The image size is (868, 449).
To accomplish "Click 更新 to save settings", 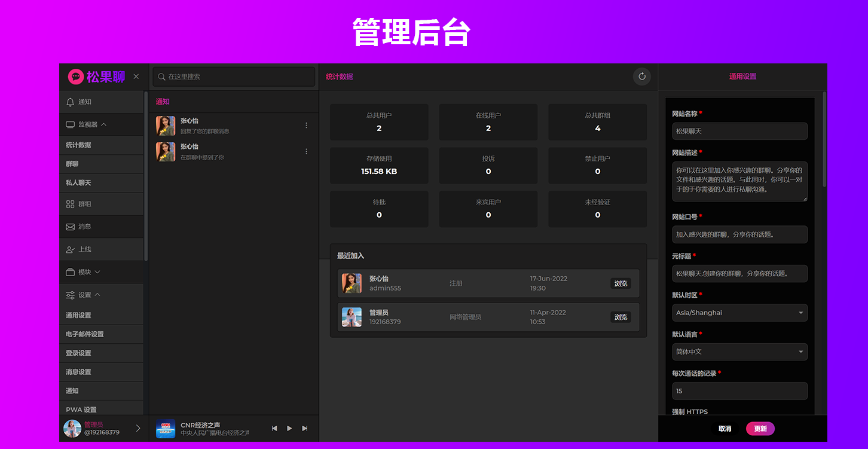I will point(760,429).
